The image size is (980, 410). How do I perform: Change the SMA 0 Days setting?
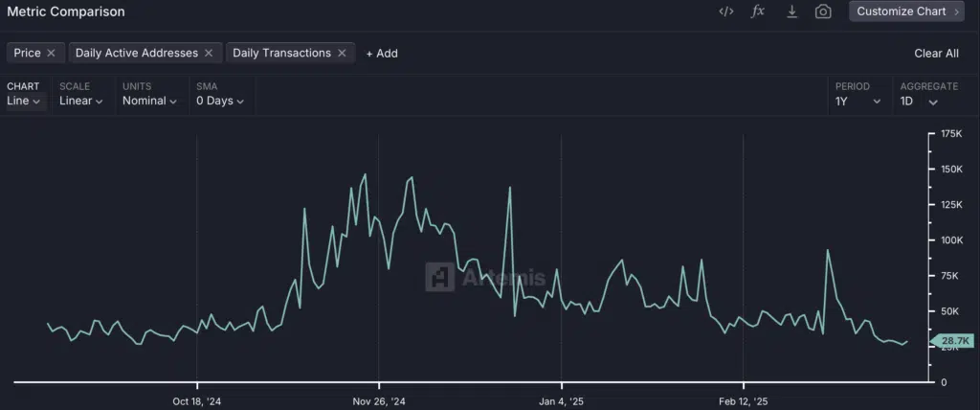tap(220, 101)
